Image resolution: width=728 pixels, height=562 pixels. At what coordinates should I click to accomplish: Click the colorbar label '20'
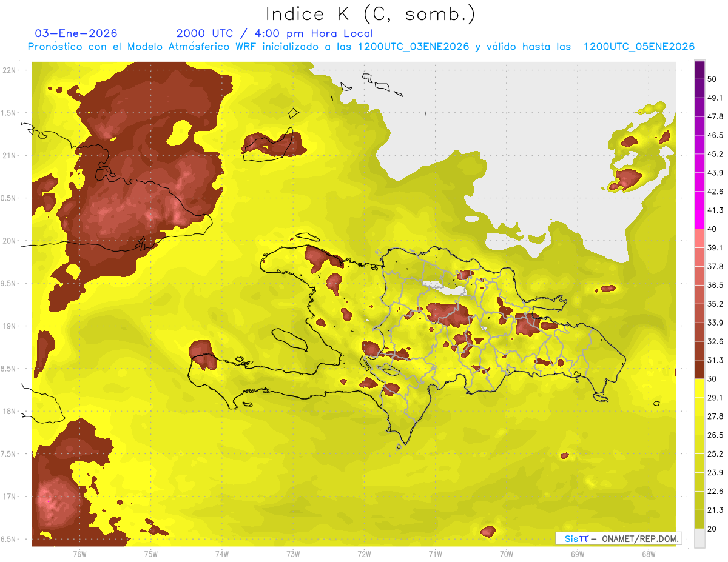tap(713, 529)
